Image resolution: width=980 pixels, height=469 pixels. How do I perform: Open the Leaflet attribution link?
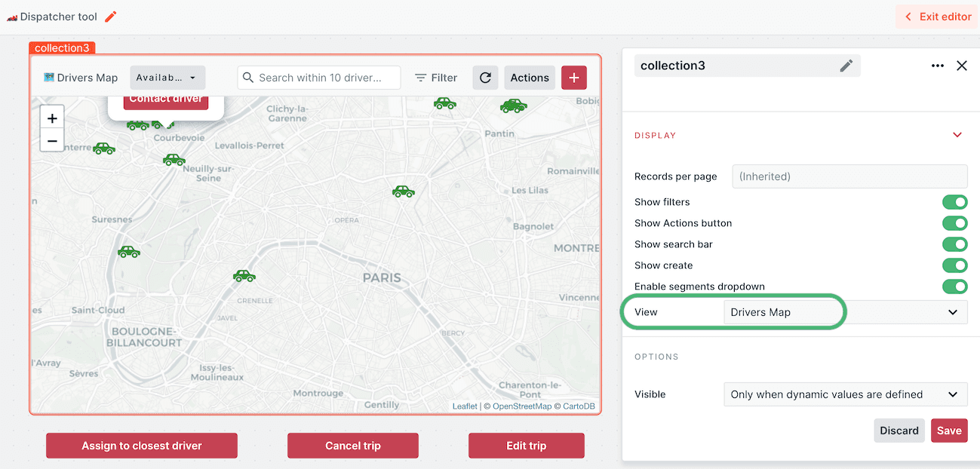click(465, 406)
